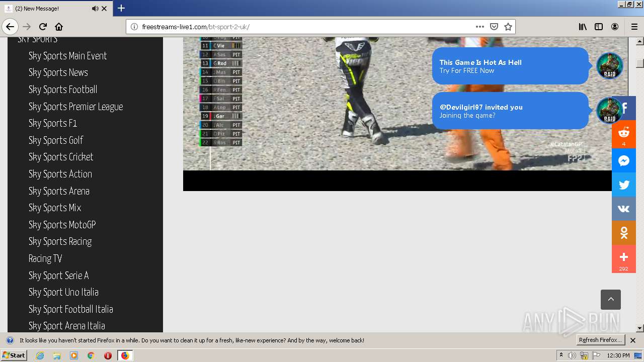Open Sky Sports Action channel
This screenshot has width=644, height=362.
coord(60,174)
